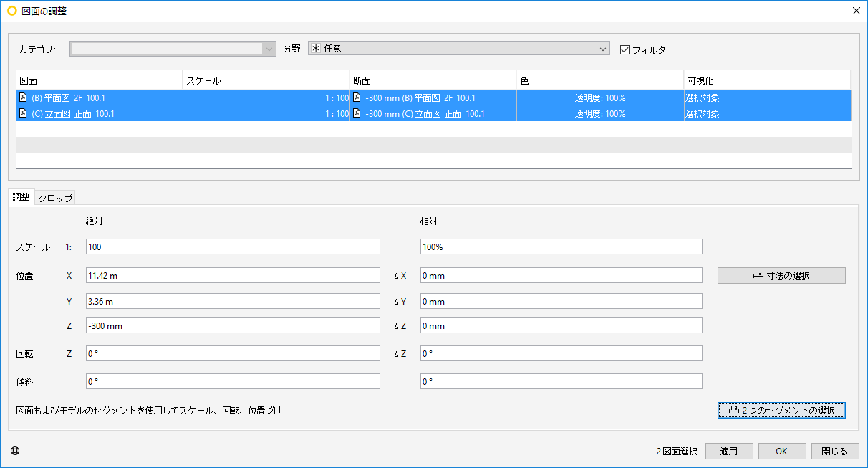Click section icon for -300 mm (B) 平面図_2F_100.1
Viewport: 868px width, 468px height.
pos(357,97)
